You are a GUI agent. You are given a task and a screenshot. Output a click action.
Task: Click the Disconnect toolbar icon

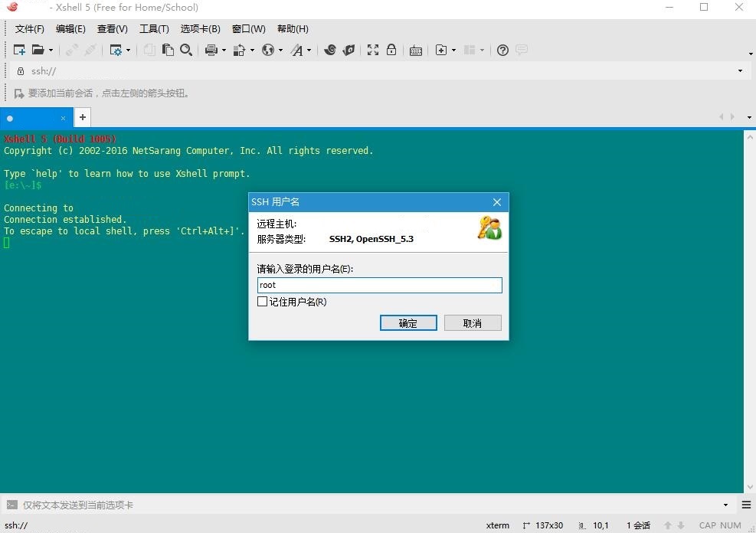(x=90, y=50)
